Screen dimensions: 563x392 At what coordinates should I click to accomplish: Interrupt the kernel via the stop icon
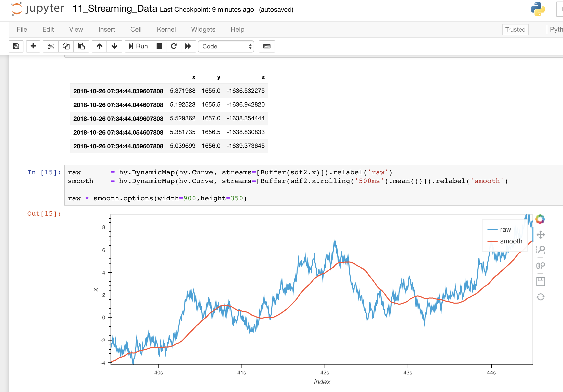[x=159, y=46]
